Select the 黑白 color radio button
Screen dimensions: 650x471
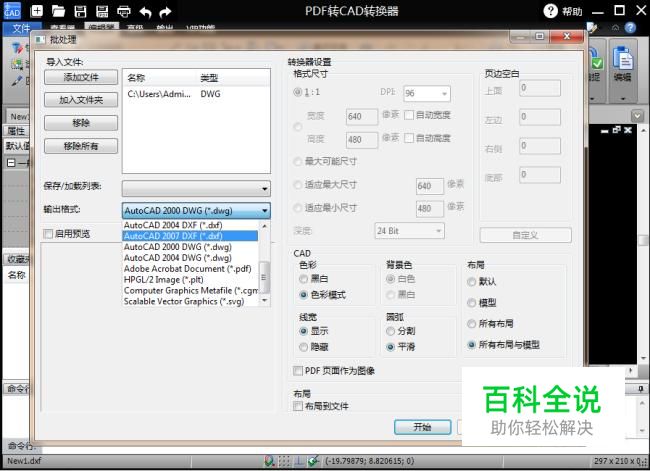pyautogui.click(x=303, y=279)
